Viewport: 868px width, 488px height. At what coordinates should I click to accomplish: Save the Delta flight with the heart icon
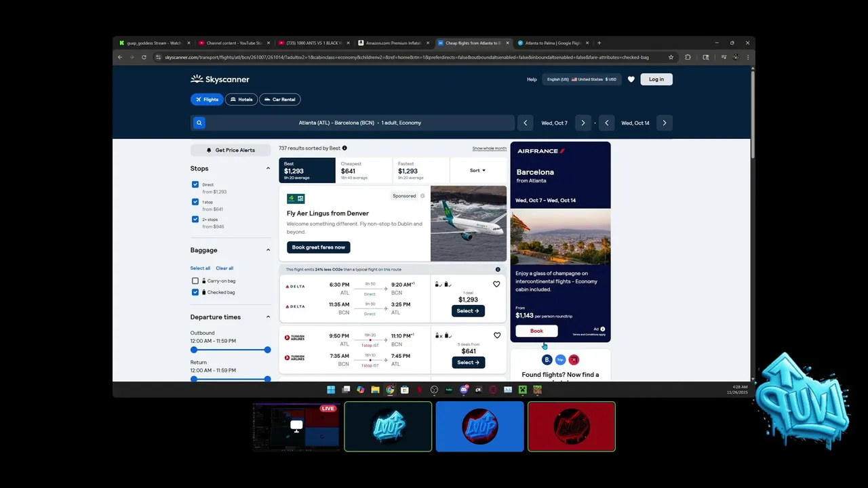[x=496, y=284]
